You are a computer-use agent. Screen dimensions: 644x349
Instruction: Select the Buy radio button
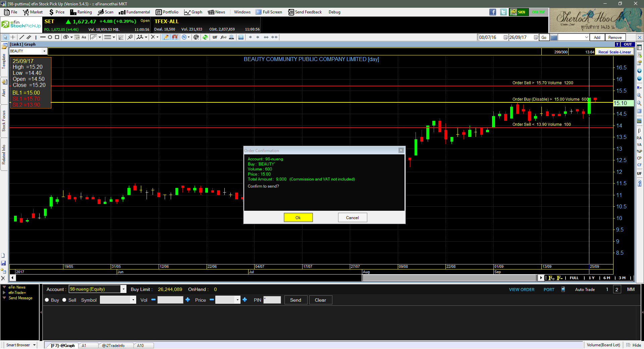[x=47, y=300]
